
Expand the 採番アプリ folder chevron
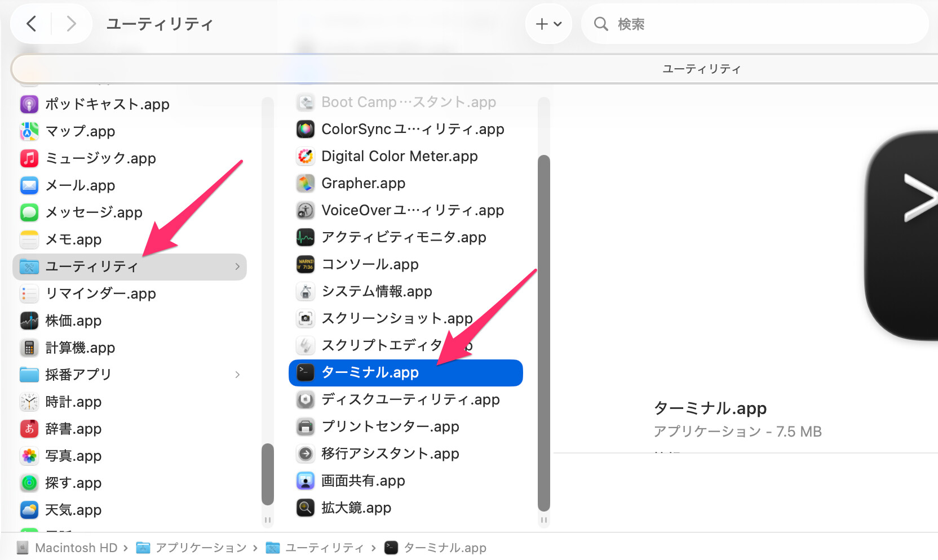pos(237,375)
